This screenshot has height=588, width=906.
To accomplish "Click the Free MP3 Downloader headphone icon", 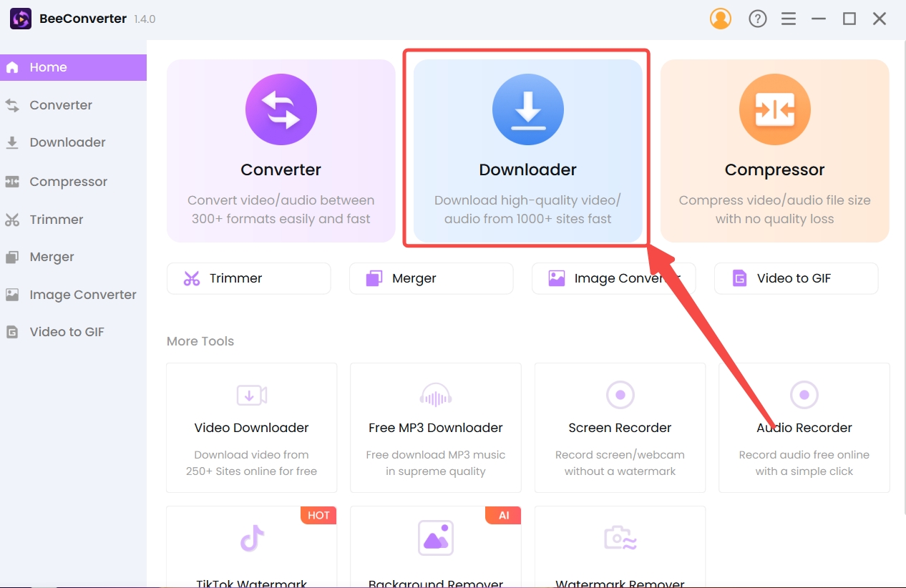I will 436,395.
